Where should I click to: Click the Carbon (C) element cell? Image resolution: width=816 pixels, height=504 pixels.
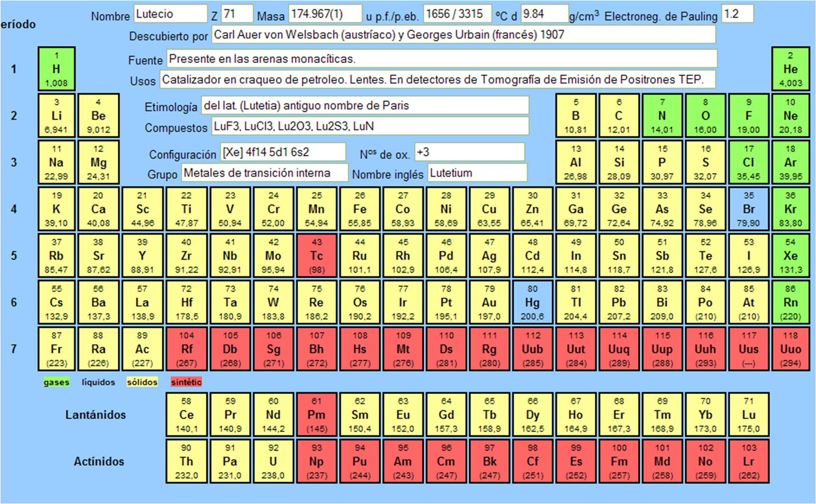point(619,116)
